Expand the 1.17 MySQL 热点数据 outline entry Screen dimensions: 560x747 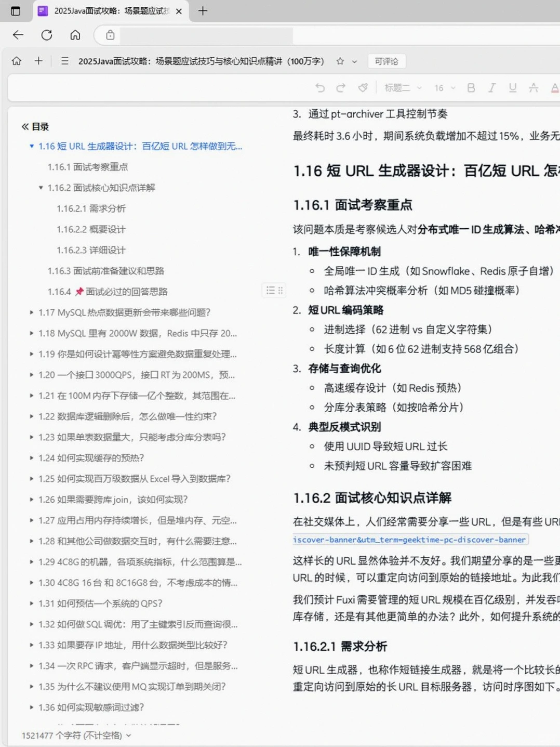click(32, 312)
